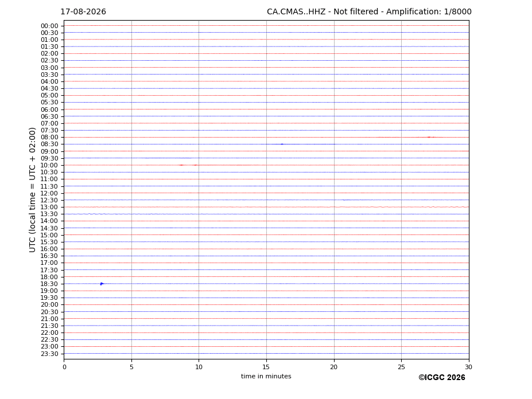Click the 13:30 time label

[x=49, y=214]
